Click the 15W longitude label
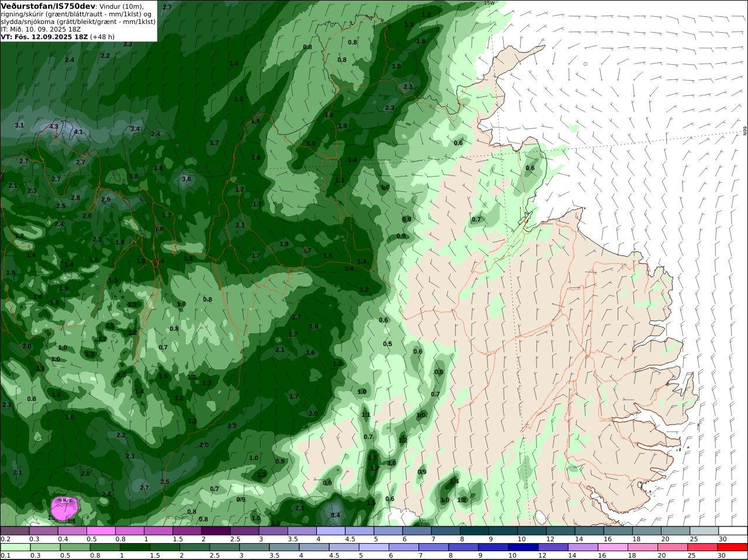The image size is (748, 560). pos(489,3)
